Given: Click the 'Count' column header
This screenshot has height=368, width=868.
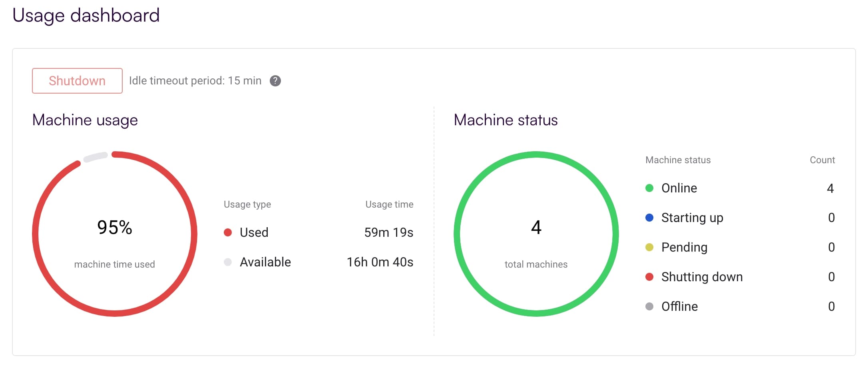Looking at the screenshot, I should (x=822, y=160).
